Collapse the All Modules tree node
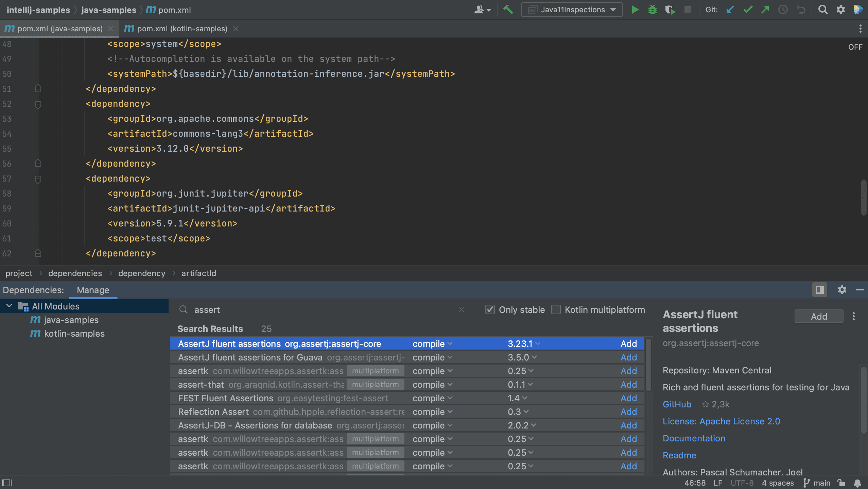 (9, 306)
